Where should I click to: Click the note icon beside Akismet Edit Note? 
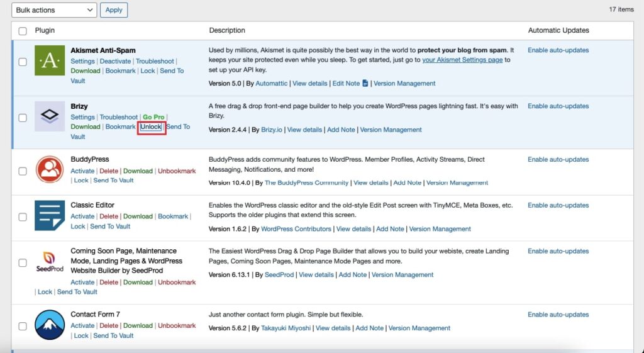click(x=365, y=83)
